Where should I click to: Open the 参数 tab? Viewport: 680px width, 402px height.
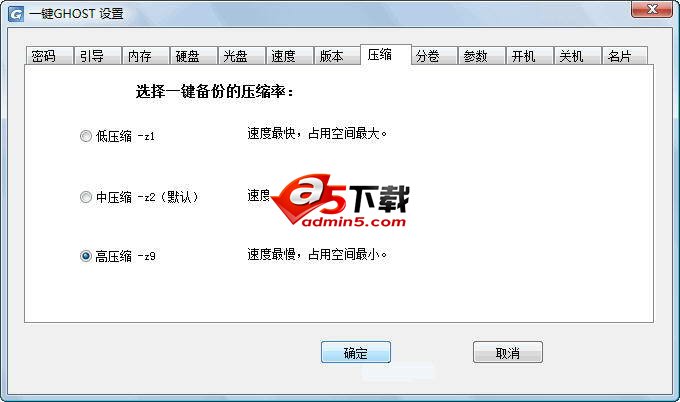pyautogui.click(x=482, y=56)
